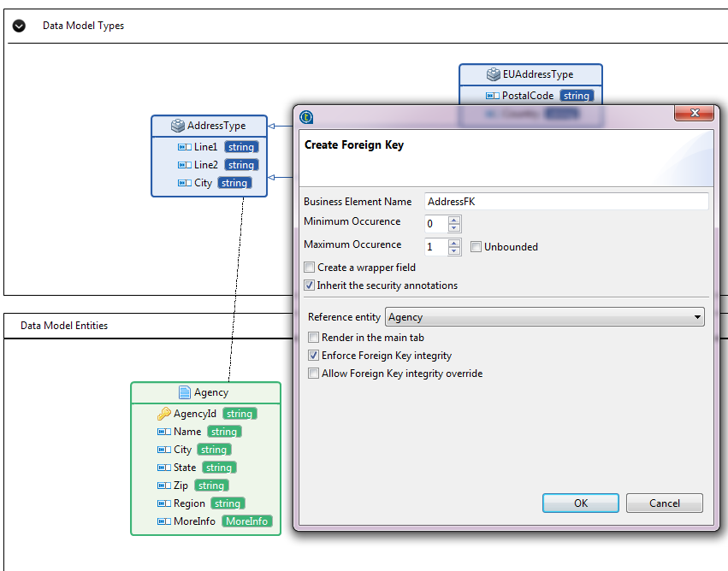Image resolution: width=728 pixels, height=571 pixels.
Task: Click the dialog title bar application icon
Action: point(306,117)
